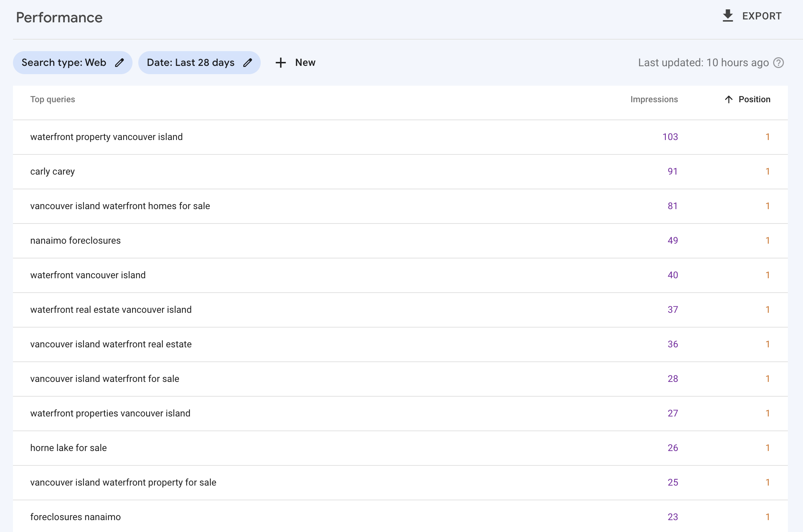Click the 'horne lake for sale' query

click(68, 448)
